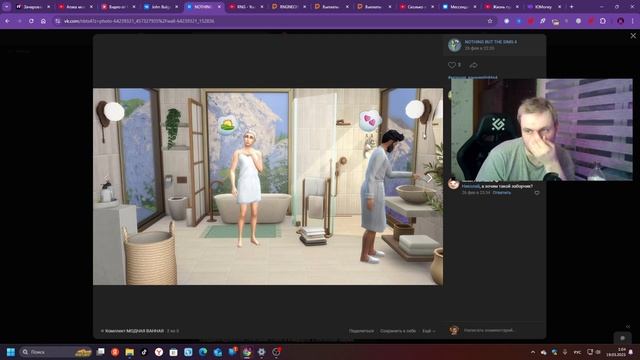Click the microphone tray icon
Image resolution: width=640 pixels, height=360 pixels.
click(x=565, y=352)
